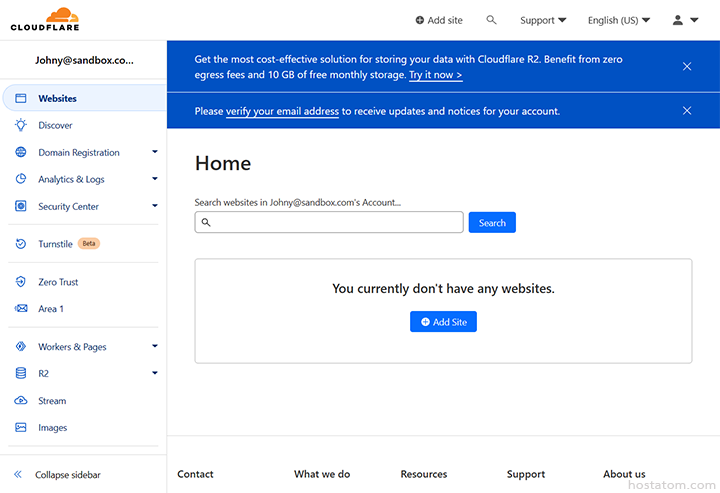Click the blue Add Site button
Image resolution: width=720 pixels, height=493 pixels.
[x=443, y=322]
